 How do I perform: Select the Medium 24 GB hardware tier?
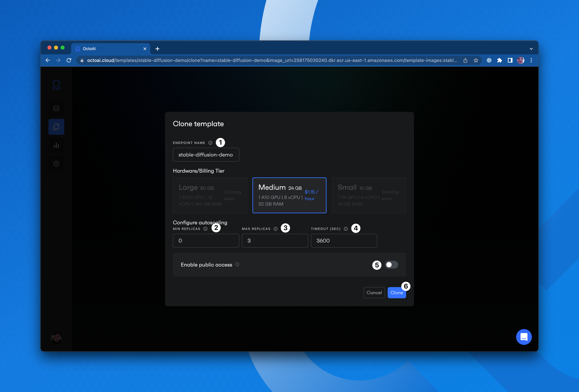tap(289, 195)
